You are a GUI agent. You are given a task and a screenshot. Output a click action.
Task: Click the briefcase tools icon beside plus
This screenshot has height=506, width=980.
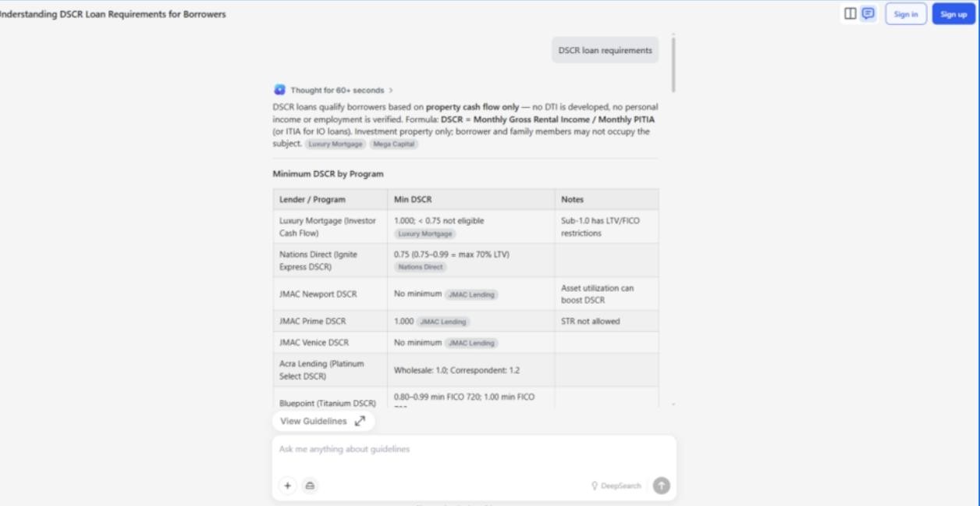309,485
